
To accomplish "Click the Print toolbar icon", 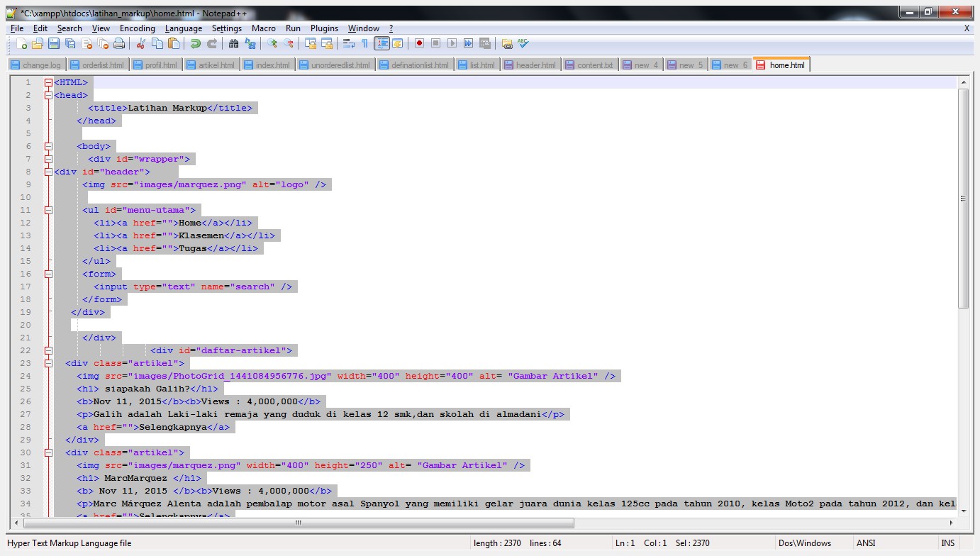I will (119, 43).
